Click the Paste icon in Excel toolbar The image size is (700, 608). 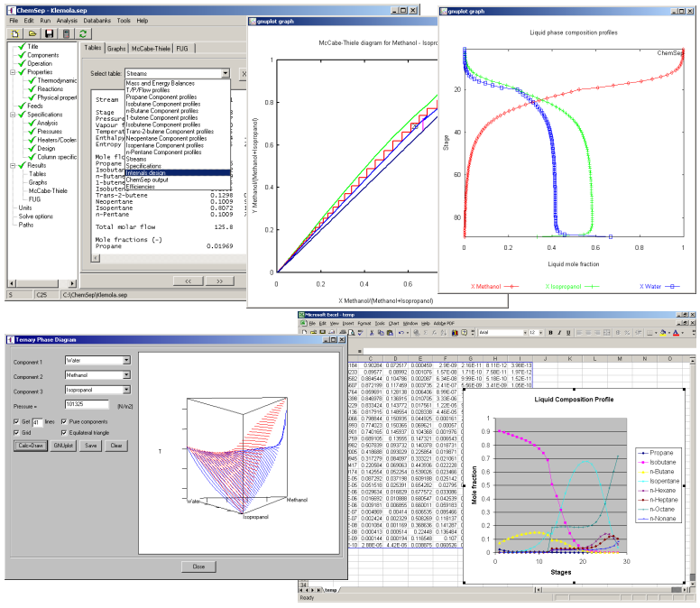390,333
